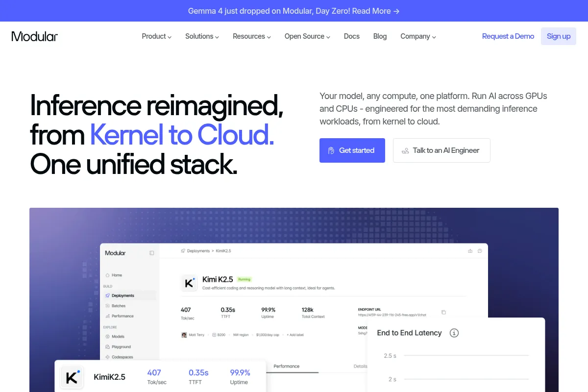This screenshot has height=392, width=588.
Task: Click the share icon atop the dashboard
Action: pyautogui.click(x=470, y=251)
